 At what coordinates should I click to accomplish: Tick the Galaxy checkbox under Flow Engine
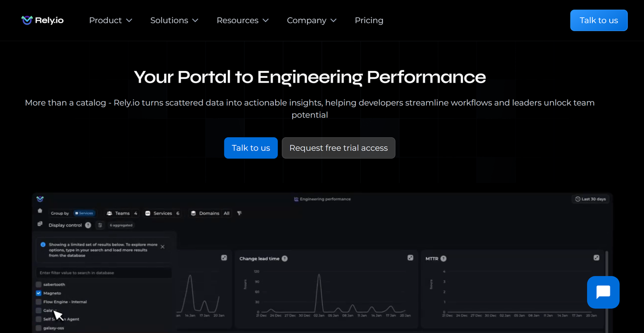[39, 310]
